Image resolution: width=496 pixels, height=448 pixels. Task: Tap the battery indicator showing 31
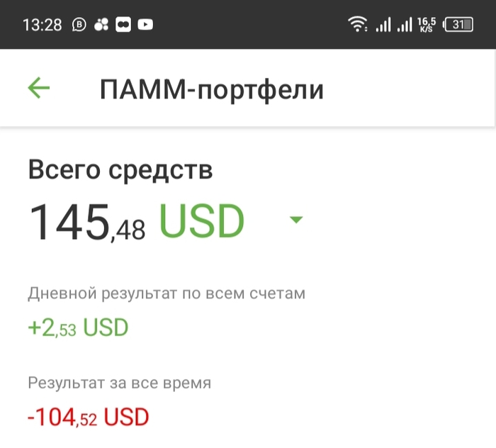tap(458, 25)
